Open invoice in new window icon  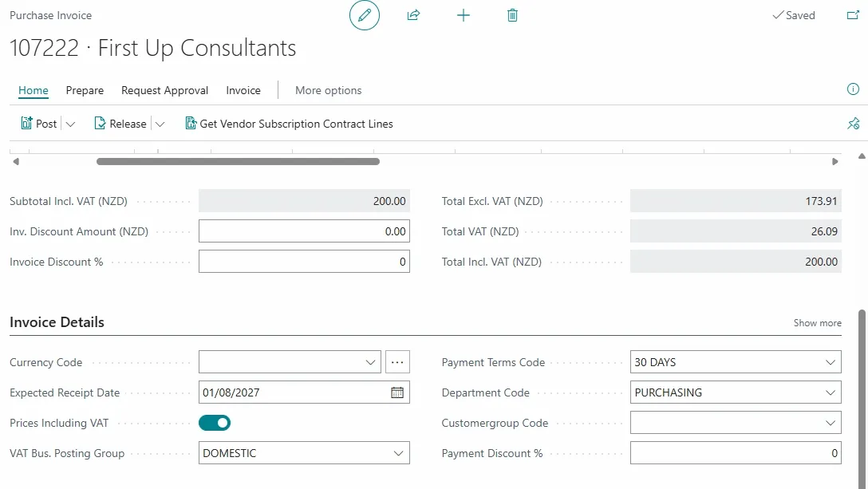tap(853, 15)
